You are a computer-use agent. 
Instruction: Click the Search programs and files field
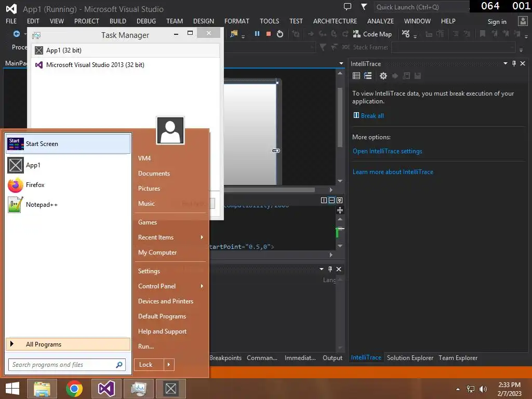(67, 365)
